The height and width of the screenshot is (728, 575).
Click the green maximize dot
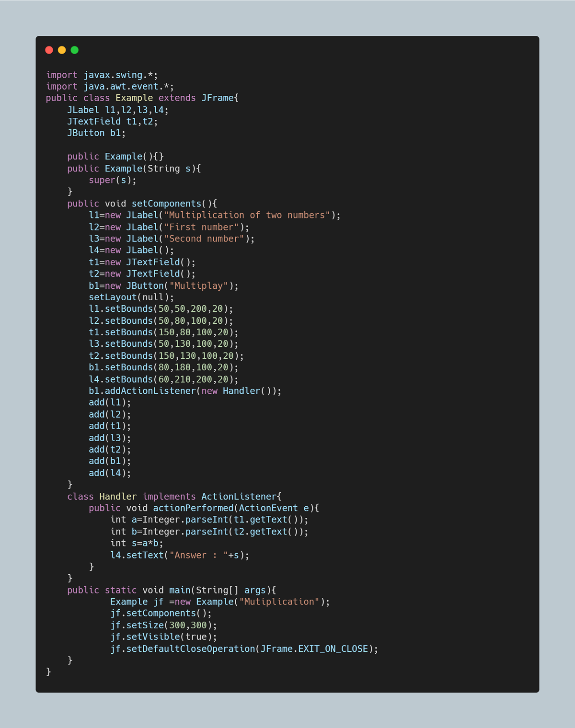click(x=75, y=50)
